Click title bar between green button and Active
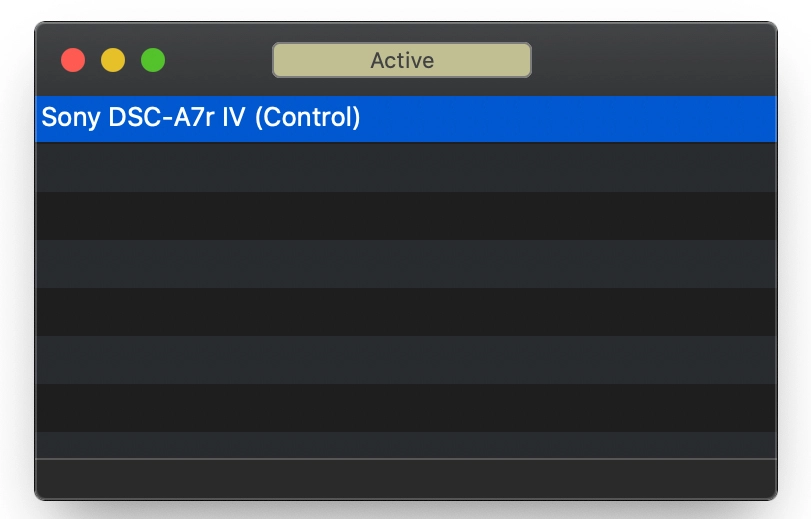Viewport: 811px width, 519px height. coord(219,60)
